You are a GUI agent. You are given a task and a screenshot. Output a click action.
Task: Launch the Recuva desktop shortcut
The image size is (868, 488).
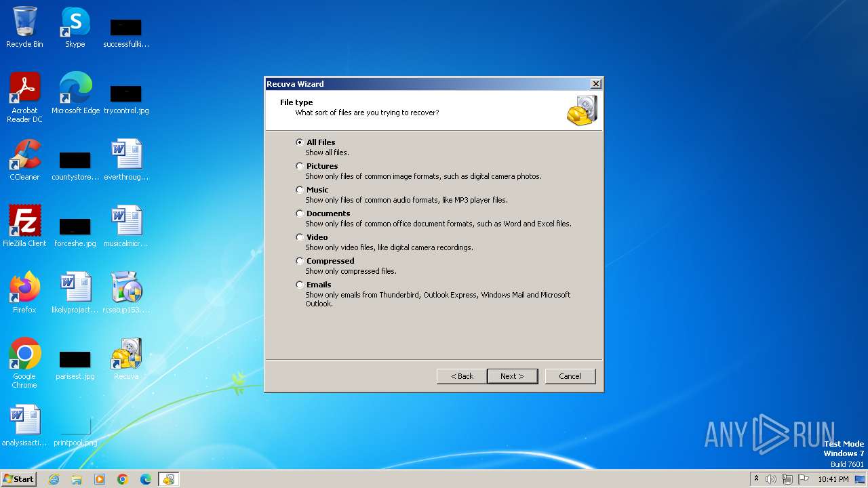[126, 359]
